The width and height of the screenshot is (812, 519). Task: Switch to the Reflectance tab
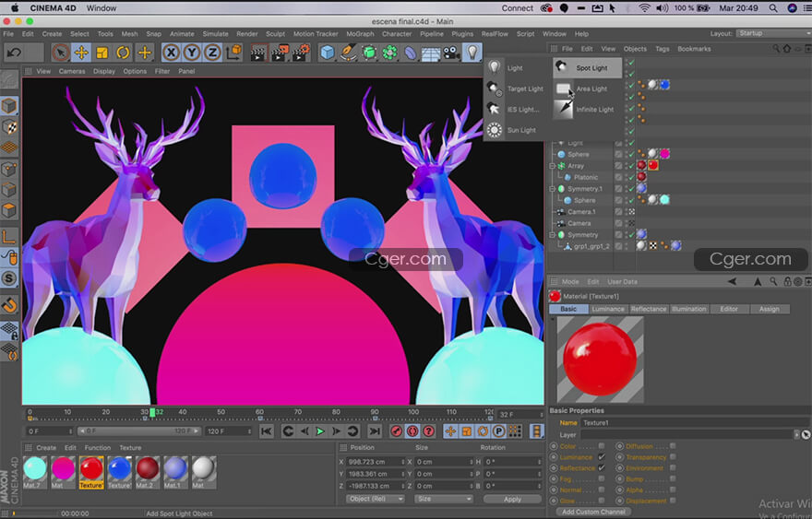point(649,309)
